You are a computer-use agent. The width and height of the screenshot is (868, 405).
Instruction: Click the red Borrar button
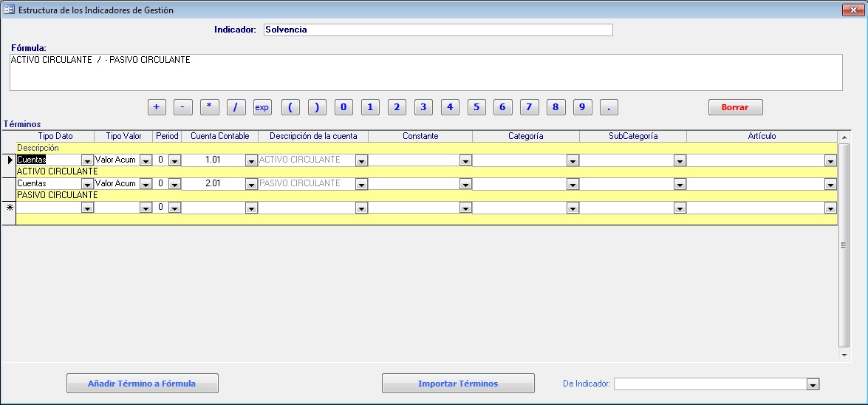[735, 107]
